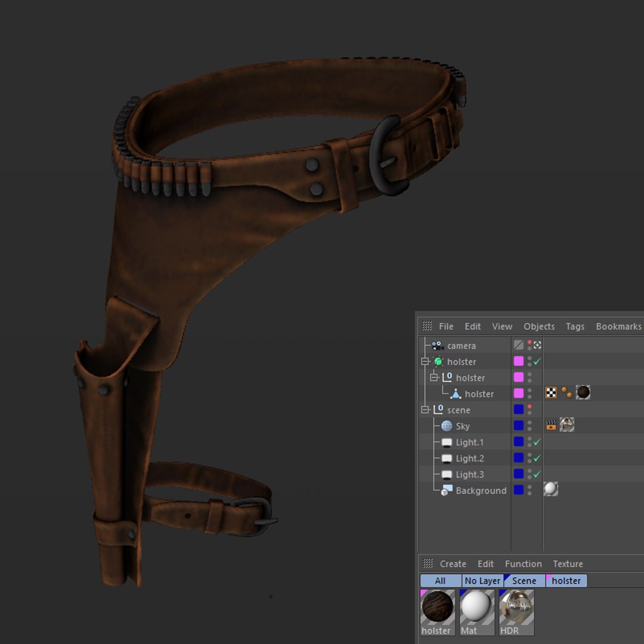Select the Sky row label
This screenshot has width=644, height=644.
(463, 426)
